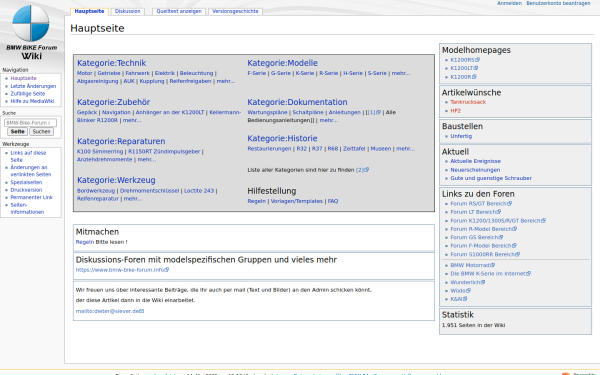Open the BMW Motorrad external link

coord(473,265)
